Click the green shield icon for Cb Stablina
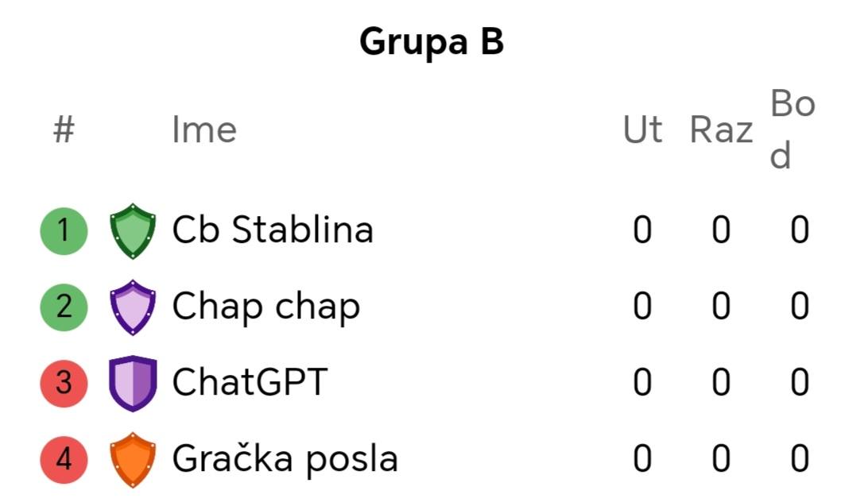The height and width of the screenshot is (502, 868). [133, 231]
